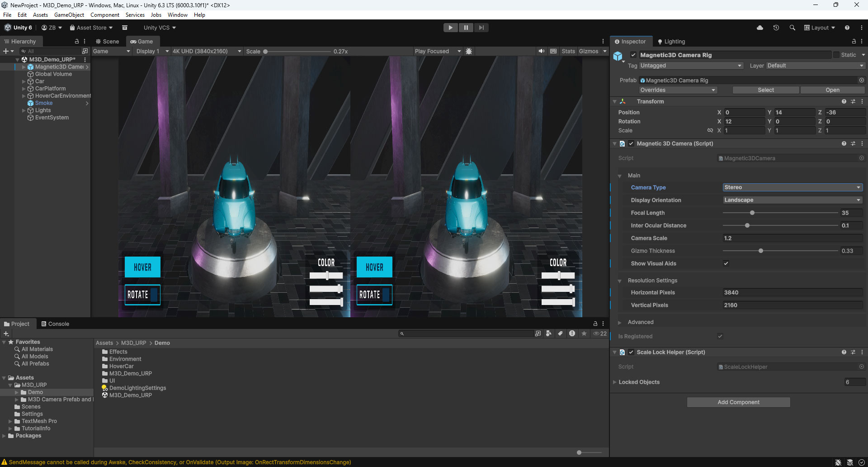Toggle the Is Registered checkbox
Viewport: 868px width, 467px height.
pyautogui.click(x=720, y=336)
